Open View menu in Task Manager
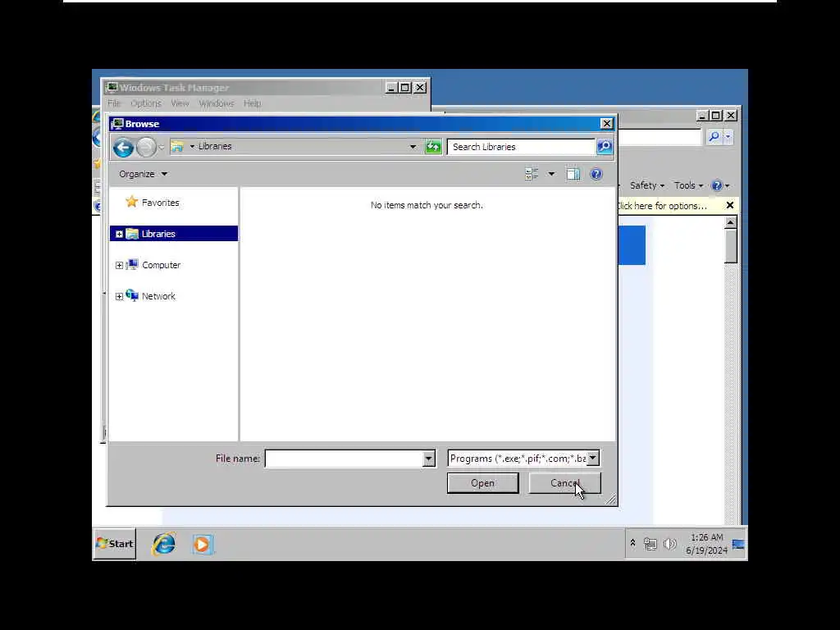 coord(180,103)
